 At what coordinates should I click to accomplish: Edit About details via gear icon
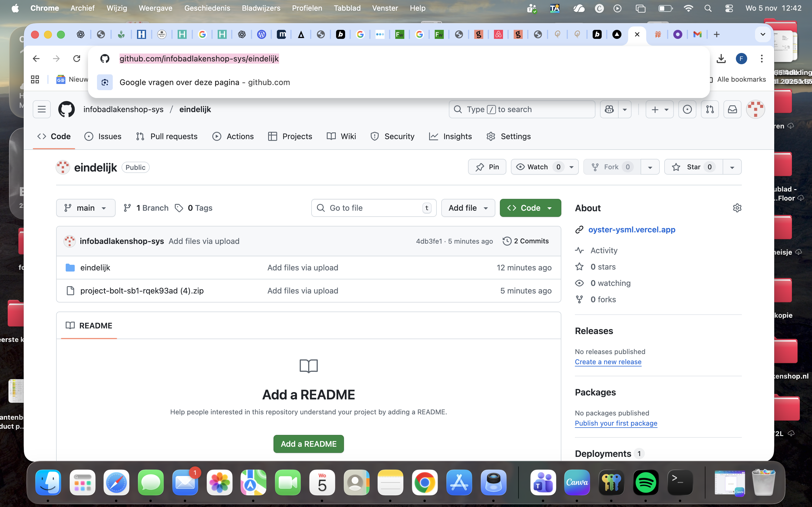tap(737, 208)
